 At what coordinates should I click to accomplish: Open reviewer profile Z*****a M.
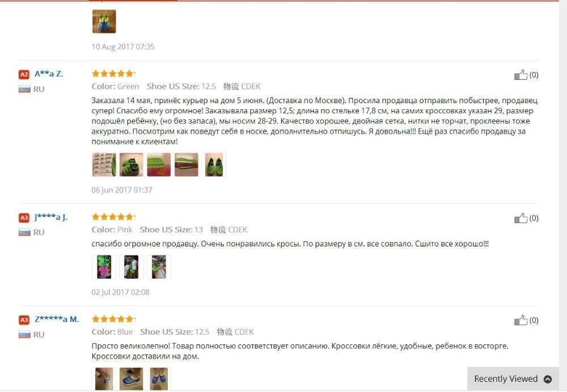(57, 319)
